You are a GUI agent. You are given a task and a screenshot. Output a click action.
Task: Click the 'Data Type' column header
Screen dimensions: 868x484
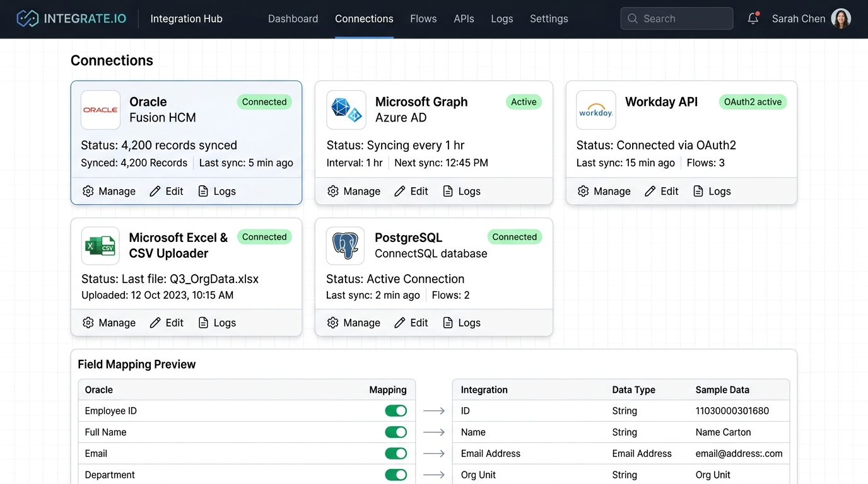click(633, 390)
